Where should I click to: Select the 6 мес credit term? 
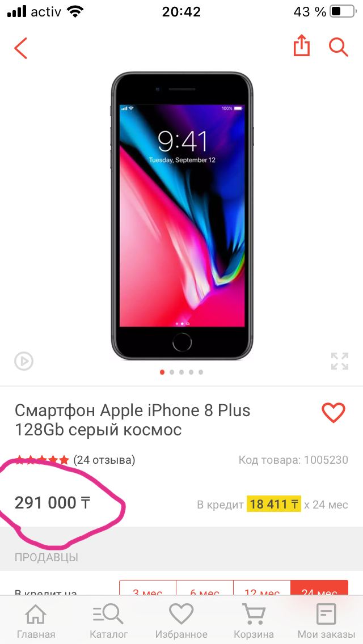205,588
